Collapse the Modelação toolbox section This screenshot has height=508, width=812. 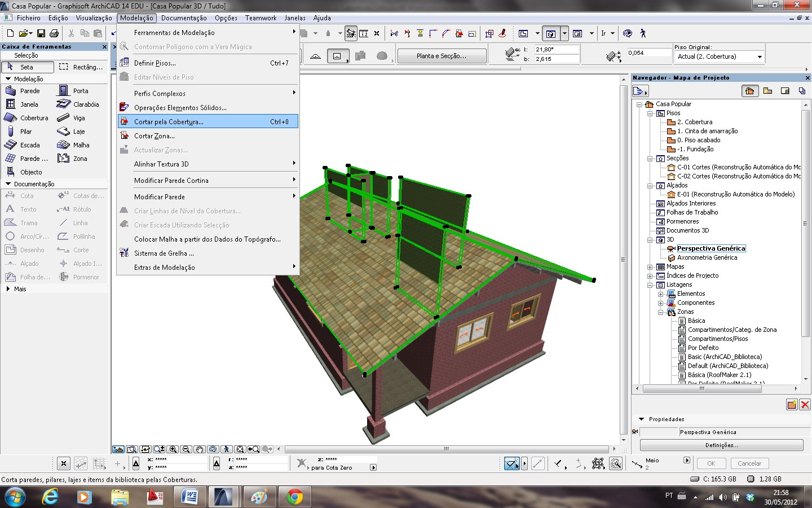click(x=8, y=79)
